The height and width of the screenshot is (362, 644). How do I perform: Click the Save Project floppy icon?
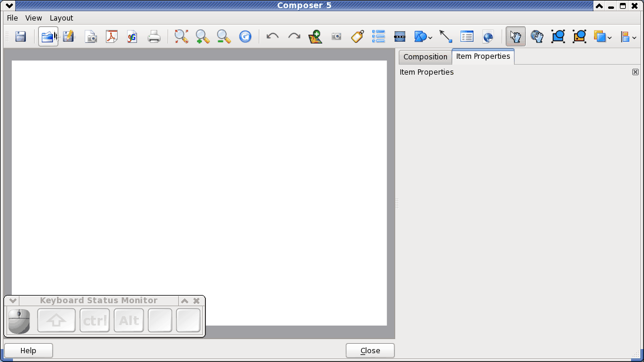21,36
